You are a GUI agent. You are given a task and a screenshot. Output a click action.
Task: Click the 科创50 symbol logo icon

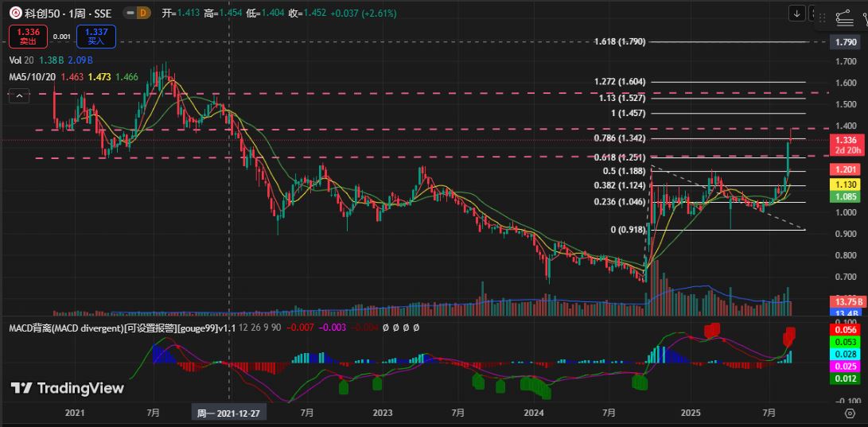[15, 13]
